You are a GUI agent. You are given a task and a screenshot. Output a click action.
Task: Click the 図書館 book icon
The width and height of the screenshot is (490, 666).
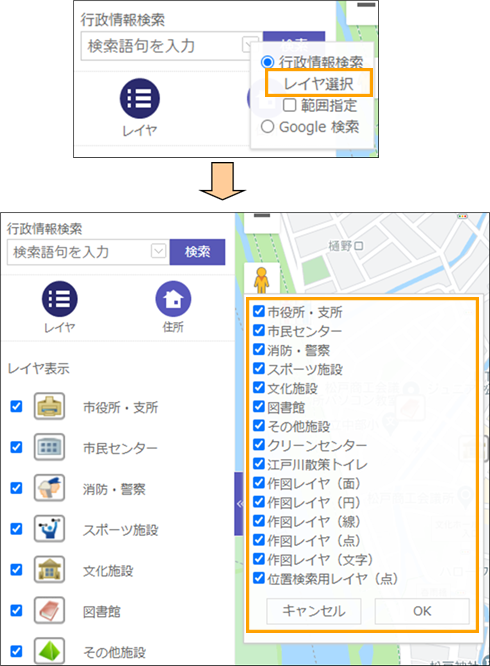[x=49, y=610]
